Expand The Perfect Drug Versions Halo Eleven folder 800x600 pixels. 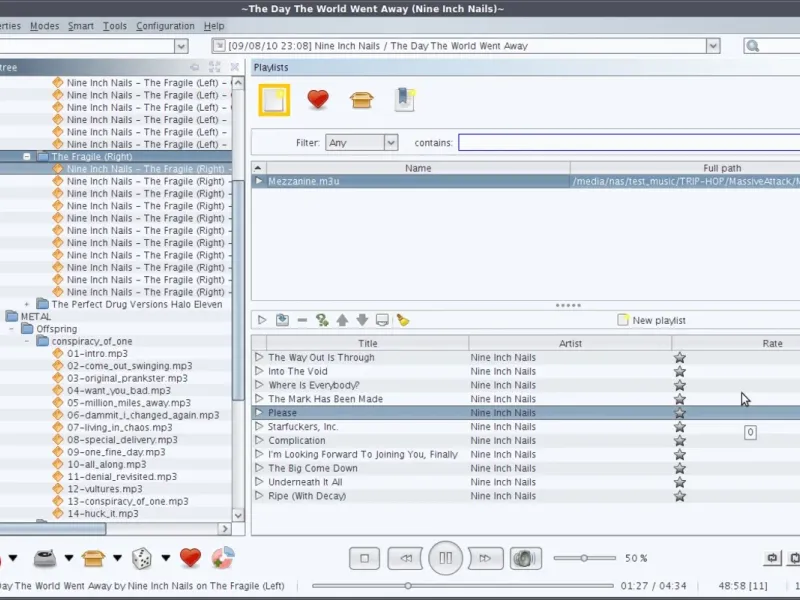(x=28, y=304)
